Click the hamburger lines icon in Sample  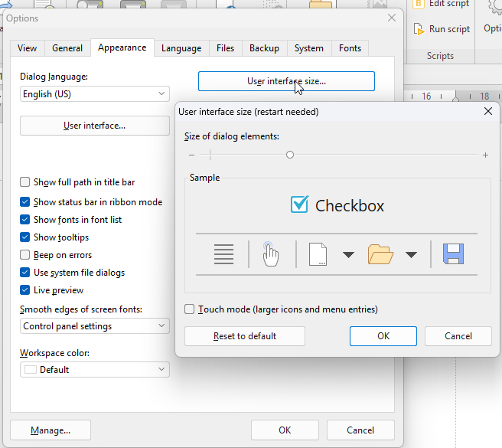click(x=223, y=254)
